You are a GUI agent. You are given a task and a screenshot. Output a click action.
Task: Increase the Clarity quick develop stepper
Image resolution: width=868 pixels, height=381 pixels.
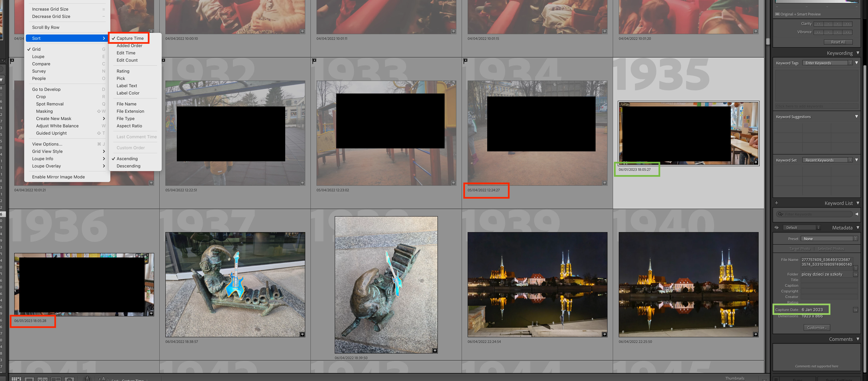[x=837, y=24]
